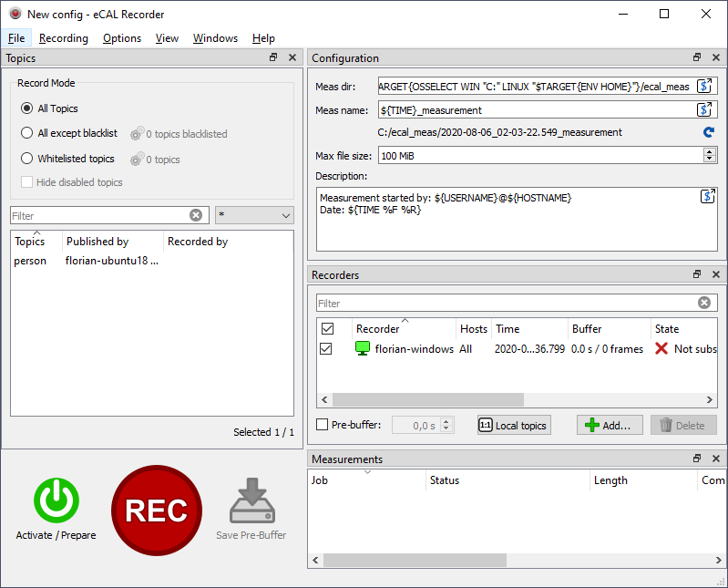Select All Topics record mode

click(27, 108)
